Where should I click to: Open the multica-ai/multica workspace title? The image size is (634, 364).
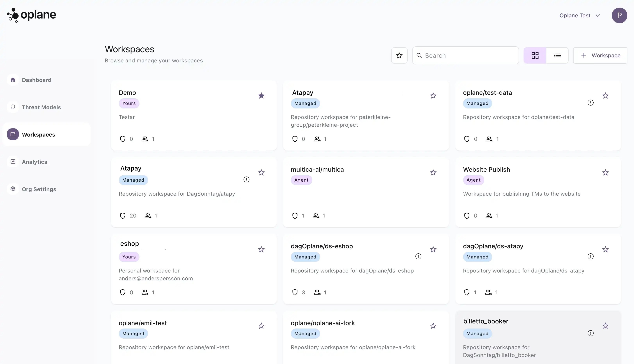[317, 170]
